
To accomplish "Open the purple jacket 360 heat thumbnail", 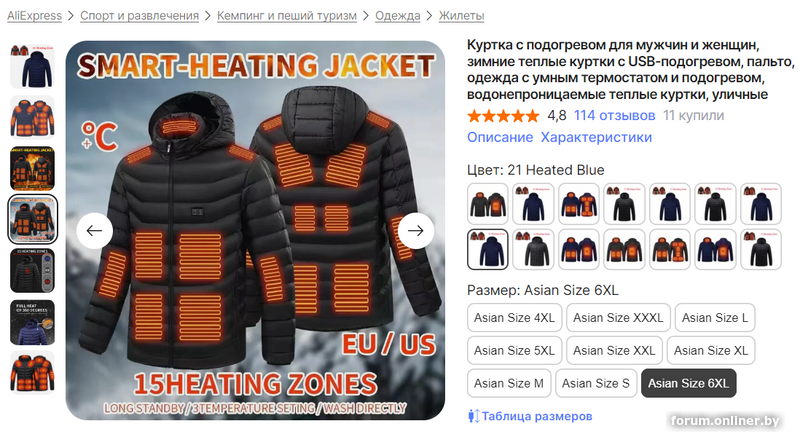I will click(33, 322).
